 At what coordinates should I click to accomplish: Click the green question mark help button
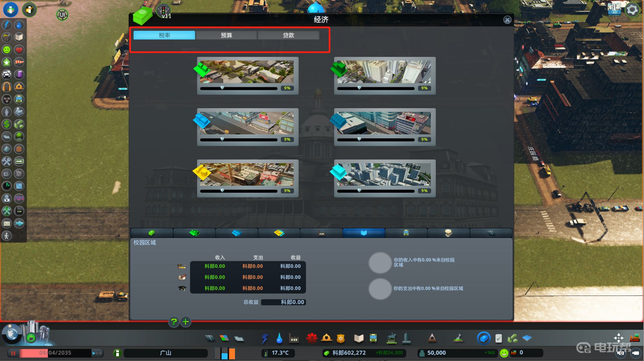174,322
